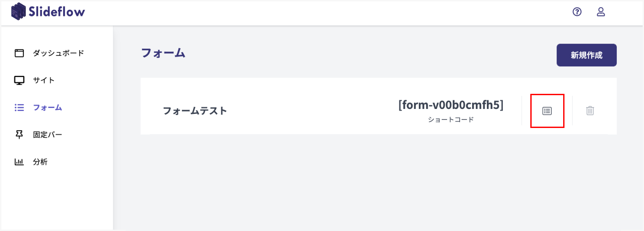
Task: Go to ダッシュボード in sidebar
Action: [58, 53]
